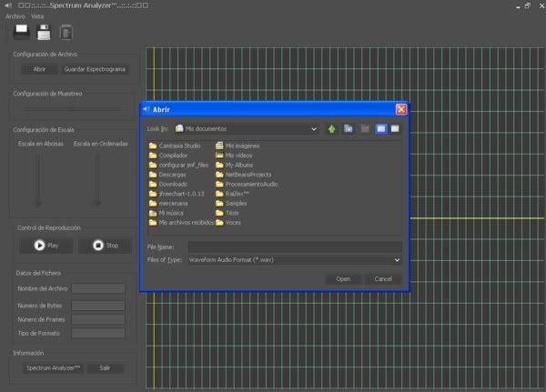
Task: Select the configurar jmf_files folder
Action: [x=178, y=165]
